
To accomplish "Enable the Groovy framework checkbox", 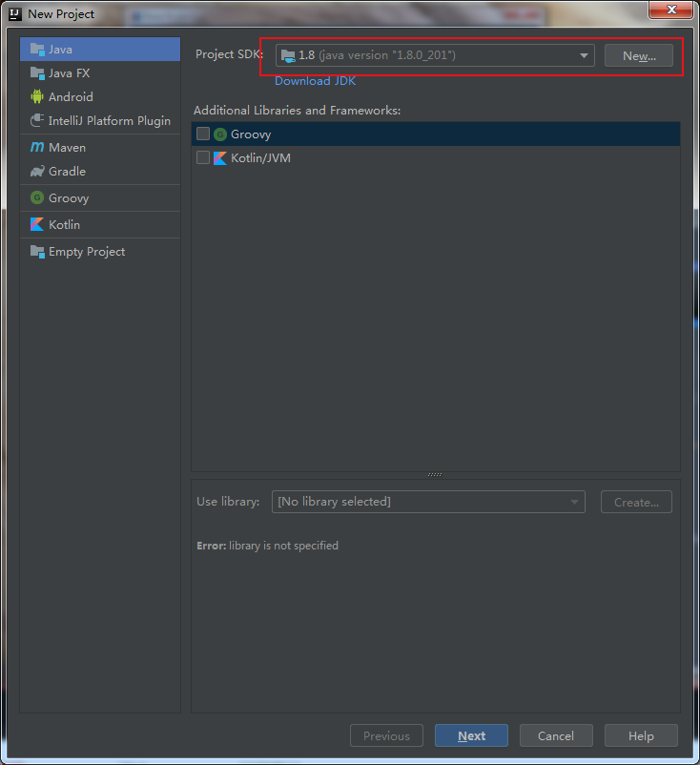I will (x=203, y=134).
